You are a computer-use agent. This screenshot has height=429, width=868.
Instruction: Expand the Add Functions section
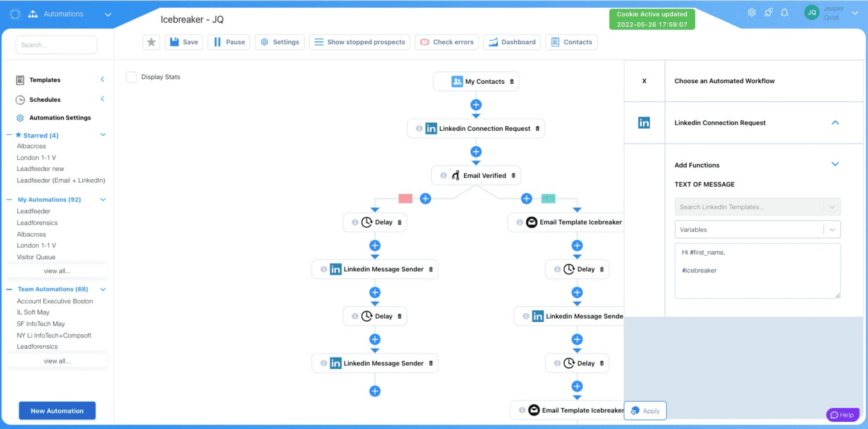[x=835, y=164]
